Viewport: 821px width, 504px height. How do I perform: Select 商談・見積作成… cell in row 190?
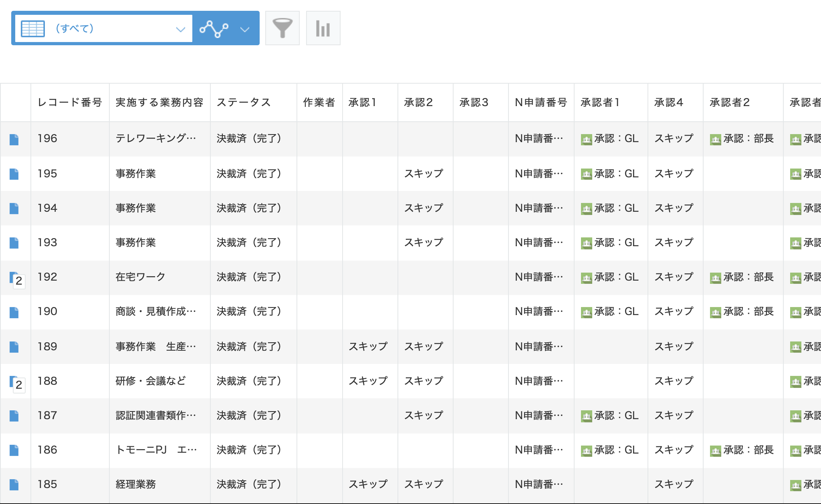click(x=160, y=311)
